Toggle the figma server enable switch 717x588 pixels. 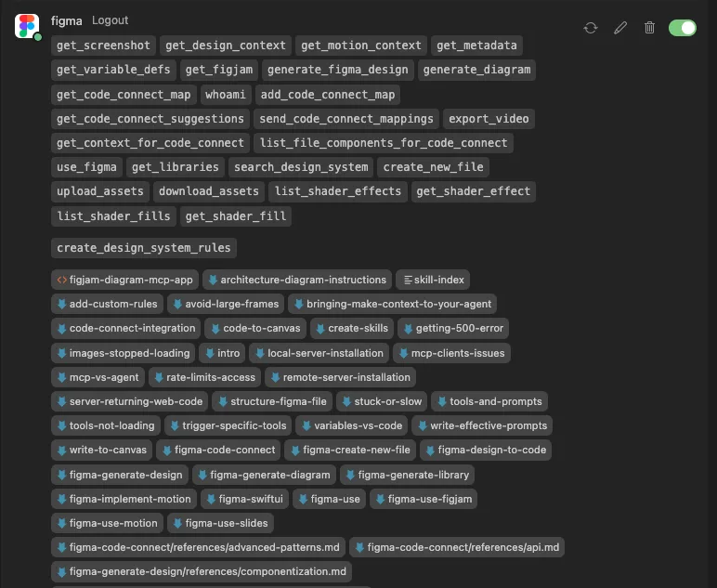(683, 28)
